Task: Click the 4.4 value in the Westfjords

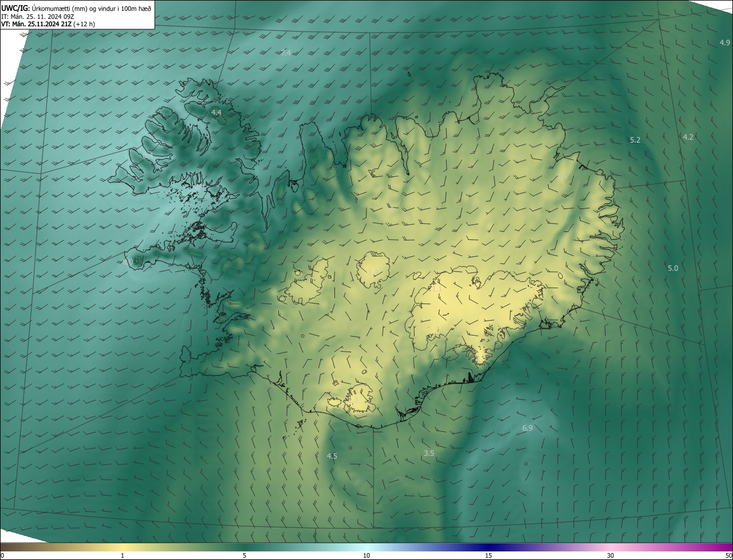Action: 216,113
